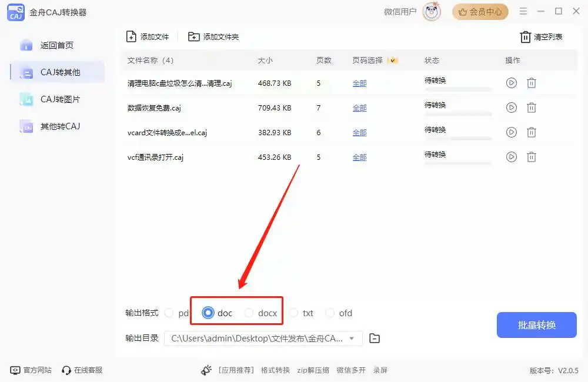This screenshot has width=588, height=382.
Task: Click the VIP badge beside 页码选择
Action: [x=392, y=60]
